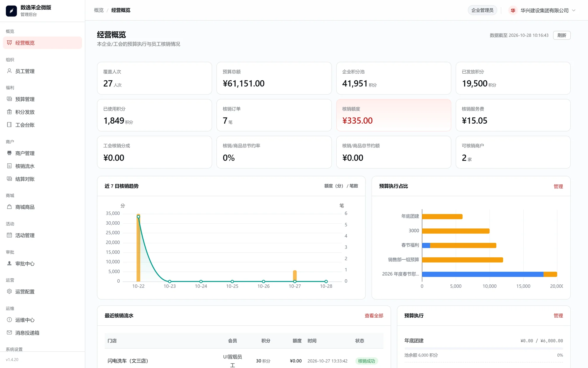Image resolution: width=588 pixels, height=368 pixels.
Task: Click the 刷新 button
Action: pos(562,35)
